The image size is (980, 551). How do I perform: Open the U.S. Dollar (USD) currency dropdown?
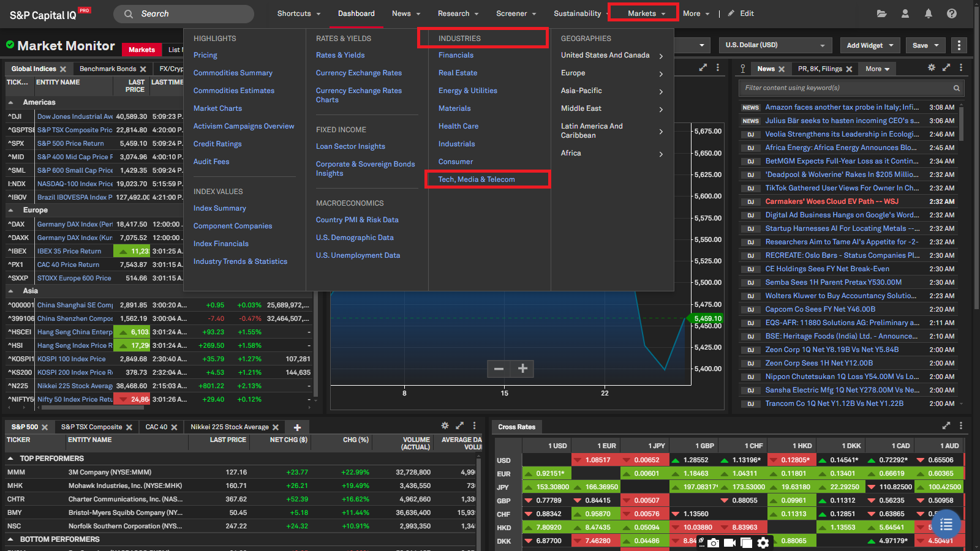pyautogui.click(x=774, y=45)
